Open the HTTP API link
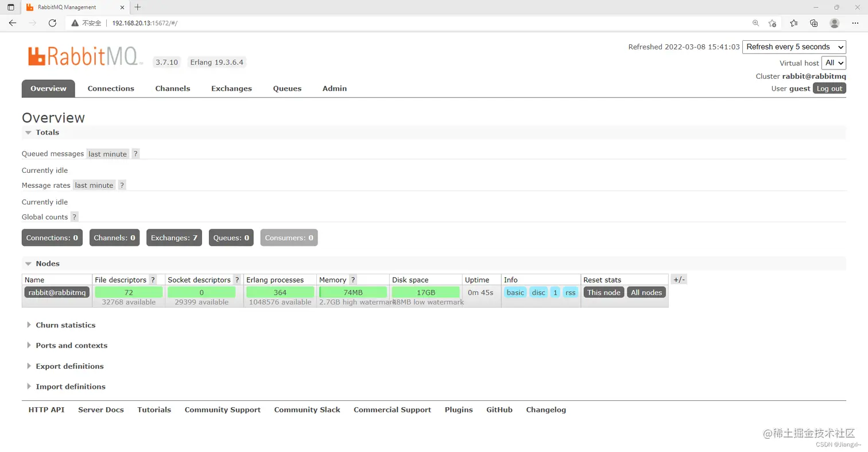 pyautogui.click(x=46, y=410)
